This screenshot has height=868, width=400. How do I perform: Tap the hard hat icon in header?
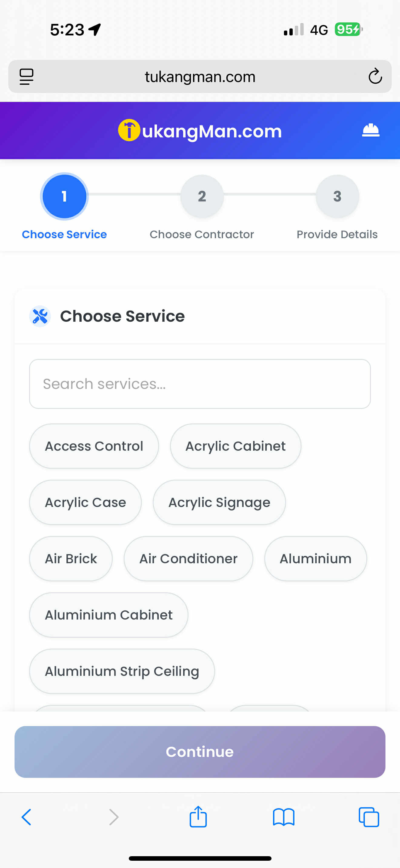[370, 130]
